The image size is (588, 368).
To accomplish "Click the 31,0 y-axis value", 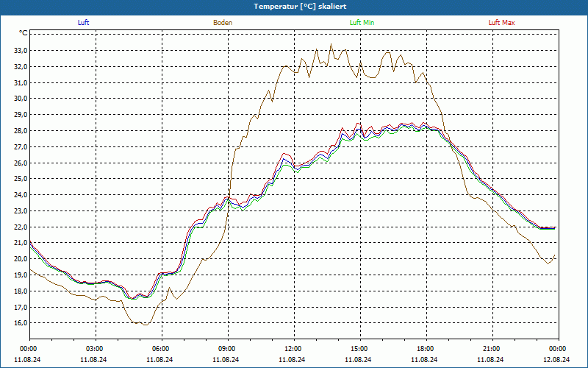I will [x=20, y=82].
